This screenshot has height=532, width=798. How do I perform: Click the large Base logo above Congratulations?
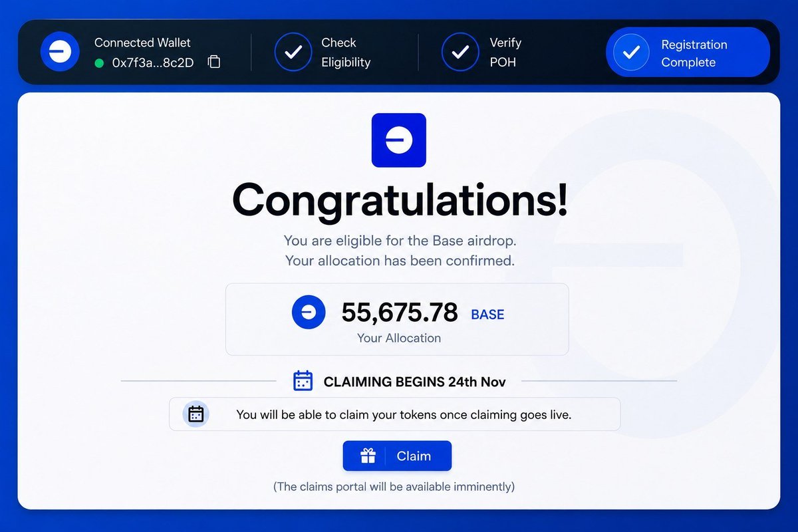399,140
